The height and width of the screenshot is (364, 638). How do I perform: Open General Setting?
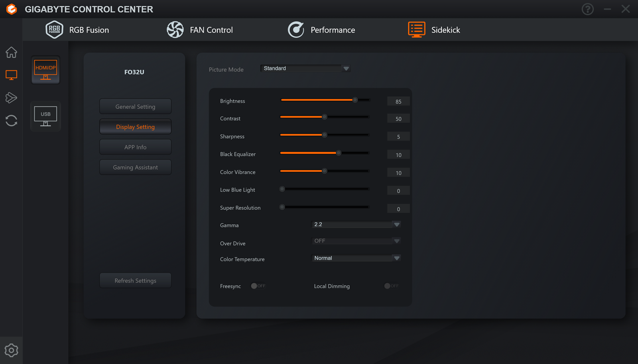tap(136, 106)
